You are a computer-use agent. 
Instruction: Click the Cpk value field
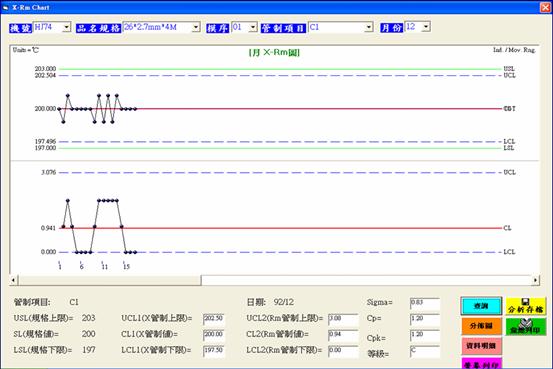tap(425, 335)
